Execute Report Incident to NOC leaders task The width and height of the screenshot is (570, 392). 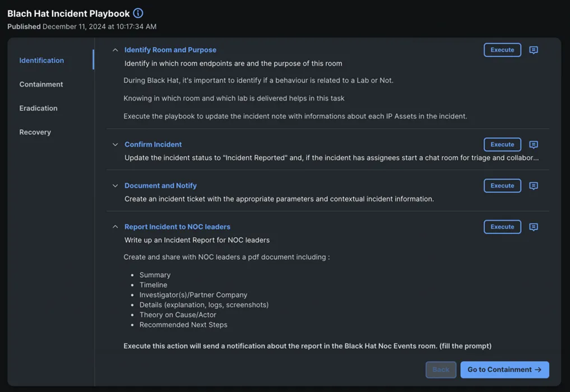pyautogui.click(x=502, y=227)
